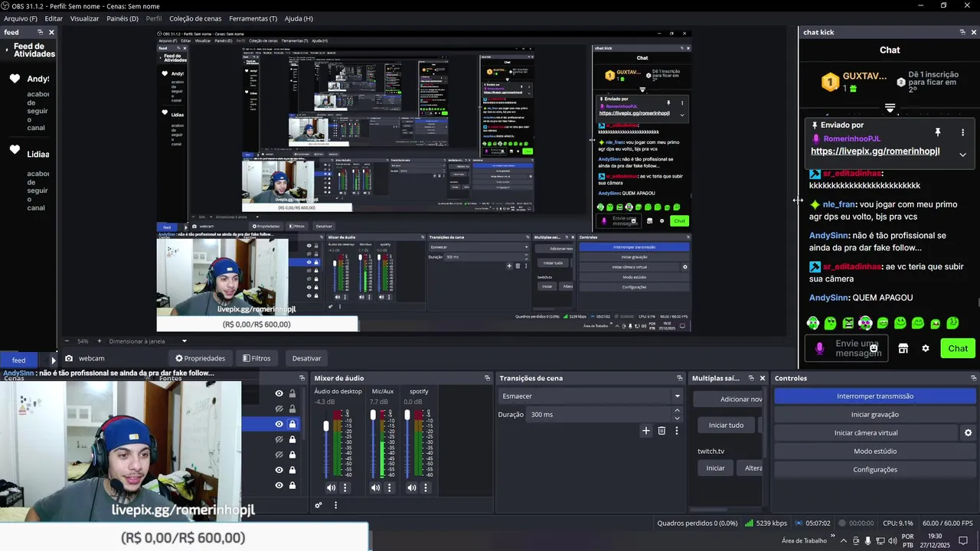The image size is (980, 551).
Task: Mute the Mic/Aux audio channel
Action: pos(375,487)
